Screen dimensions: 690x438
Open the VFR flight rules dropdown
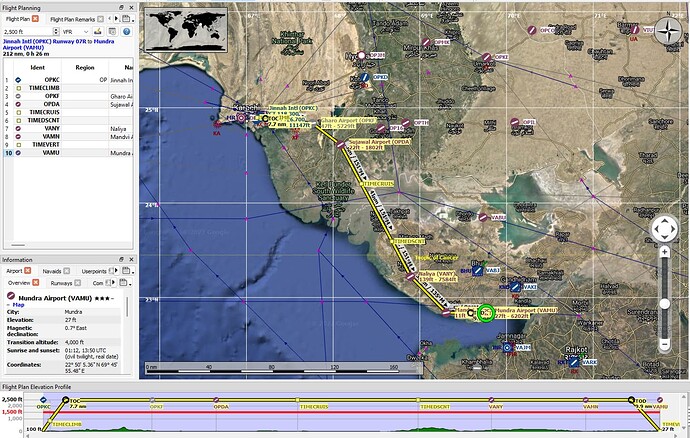[76, 32]
